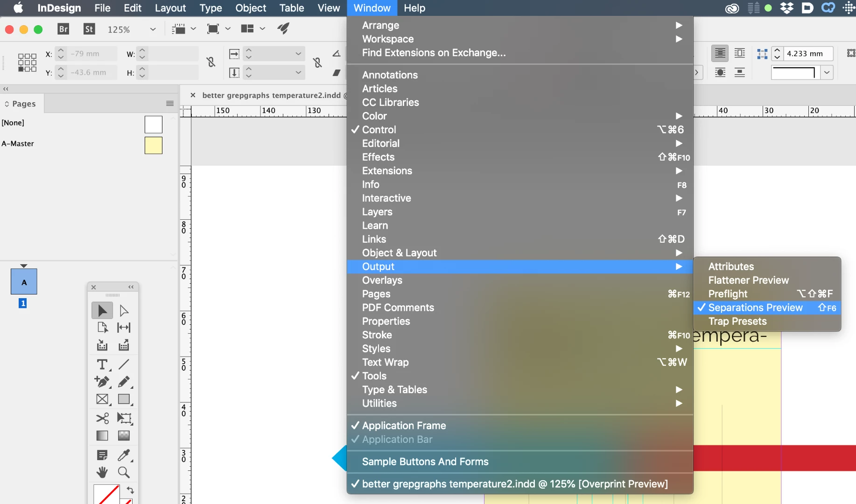856x504 pixels.
Task: Open the View Options dropdown
Action: point(184,29)
